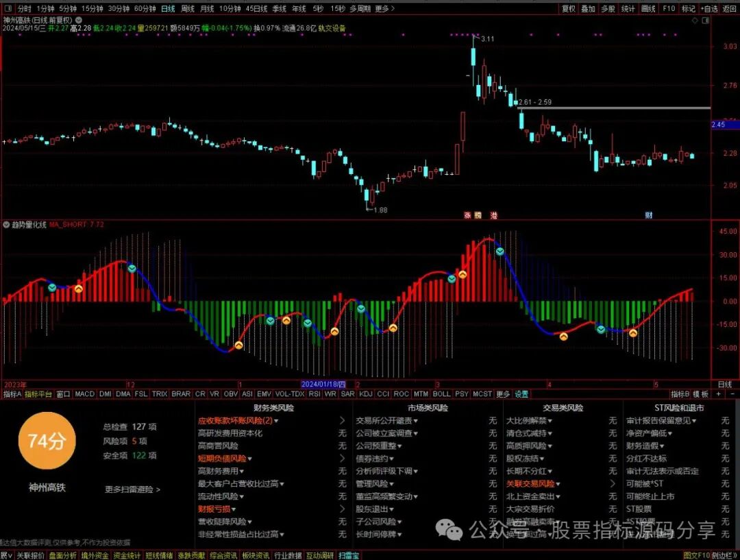Click the diamond icon at chart top-right
740x560 pixels.
695,21
